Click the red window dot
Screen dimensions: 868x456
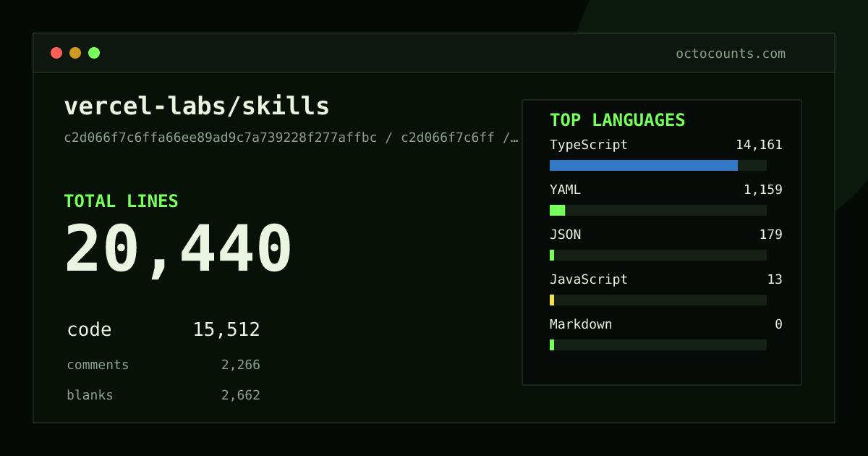[56, 53]
